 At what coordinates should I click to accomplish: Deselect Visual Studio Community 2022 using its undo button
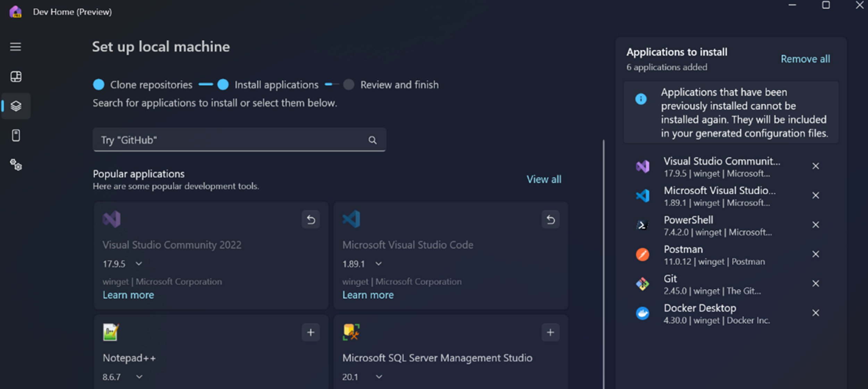pyautogui.click(x=311, y=219)
